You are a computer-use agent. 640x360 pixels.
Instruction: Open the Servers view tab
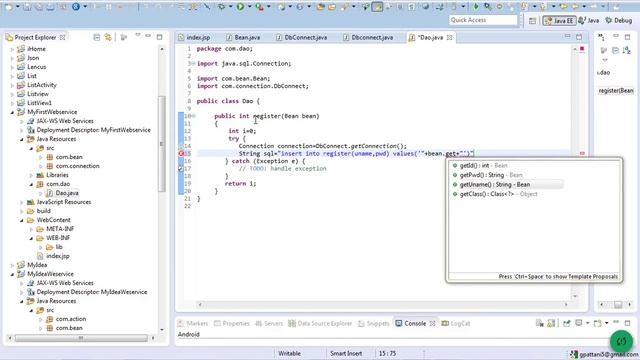(269, 323)
